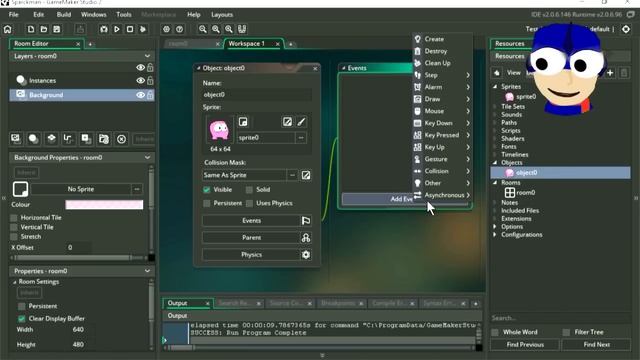Collapse the Layers - room0 panel
This screenshot has height=360, width=640.
pos(147,56)
